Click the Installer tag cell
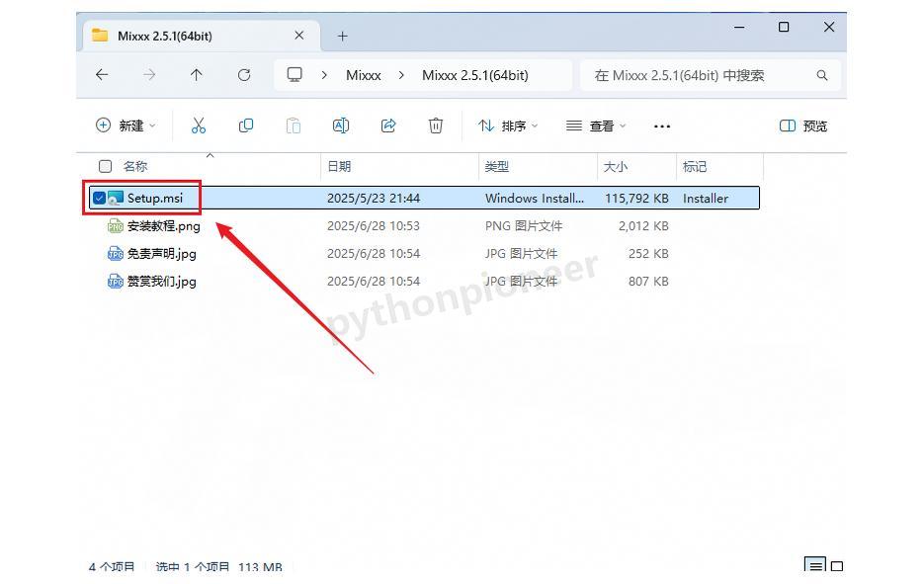Image resolution: width=924 pixels, height=584 pixels. pyautogui.click(x=706, y=198)
